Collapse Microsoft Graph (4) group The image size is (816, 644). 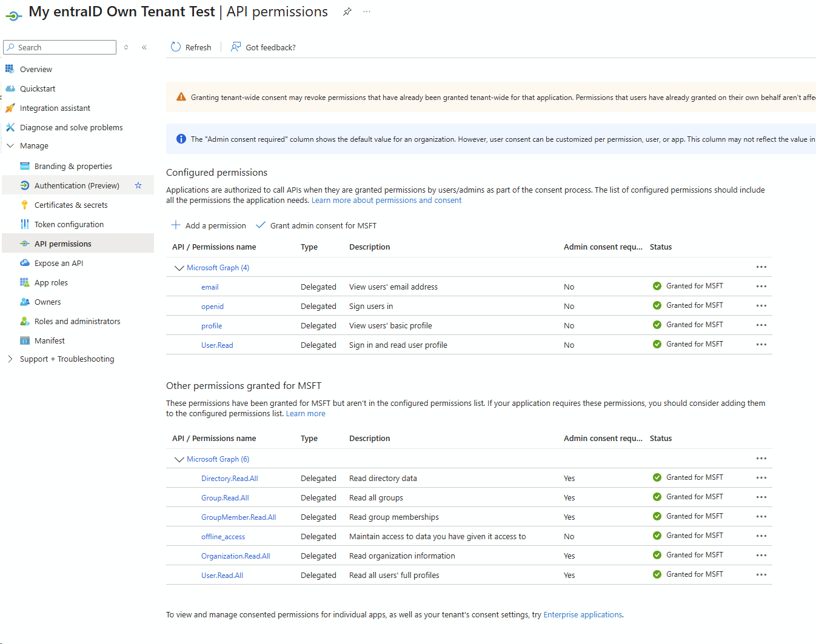179,268
